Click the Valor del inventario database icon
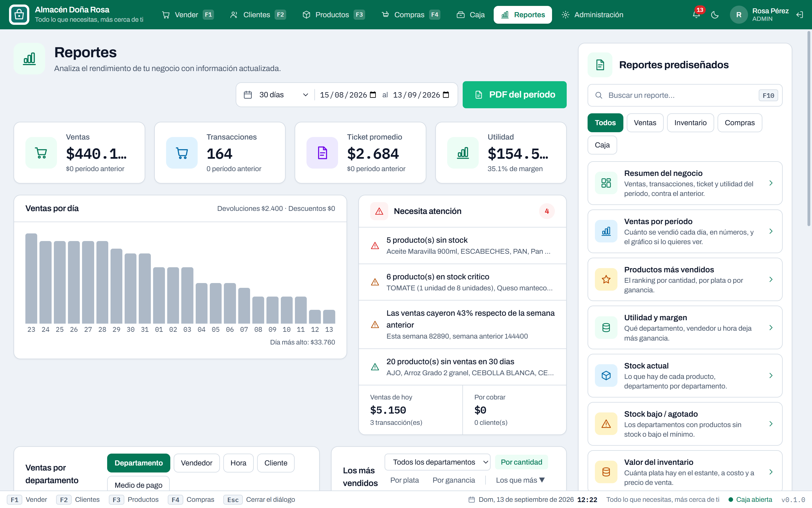This screenshot has width=812, height=508. (x=606, y=472)
